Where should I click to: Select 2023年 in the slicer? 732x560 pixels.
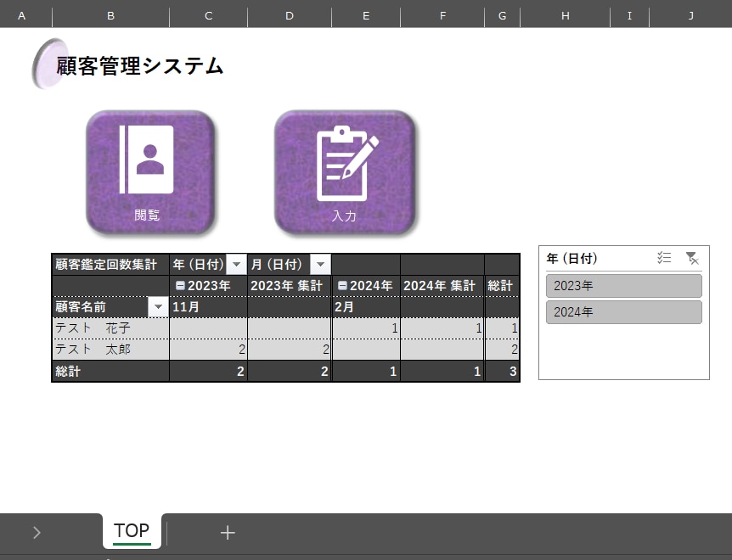pyautogui.click(x=623, y=286)
